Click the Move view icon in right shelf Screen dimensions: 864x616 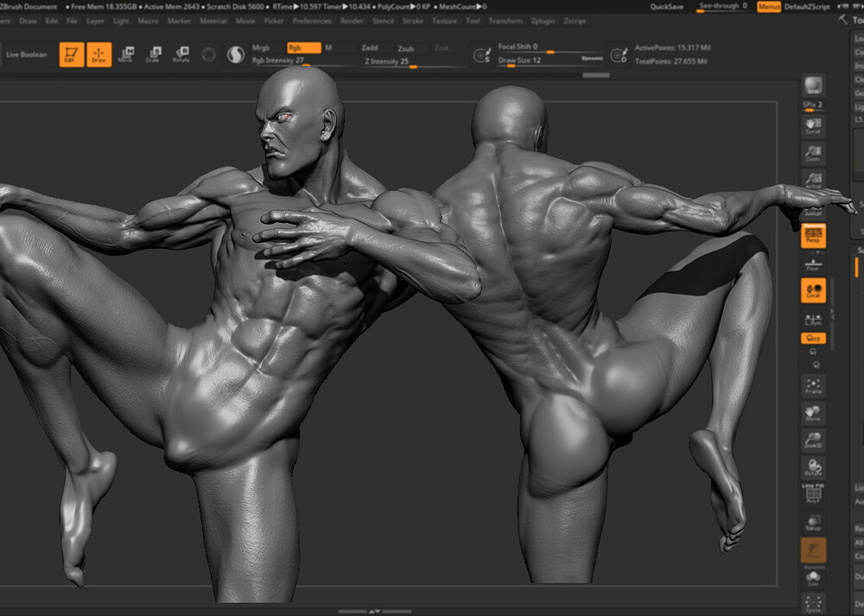813,413
